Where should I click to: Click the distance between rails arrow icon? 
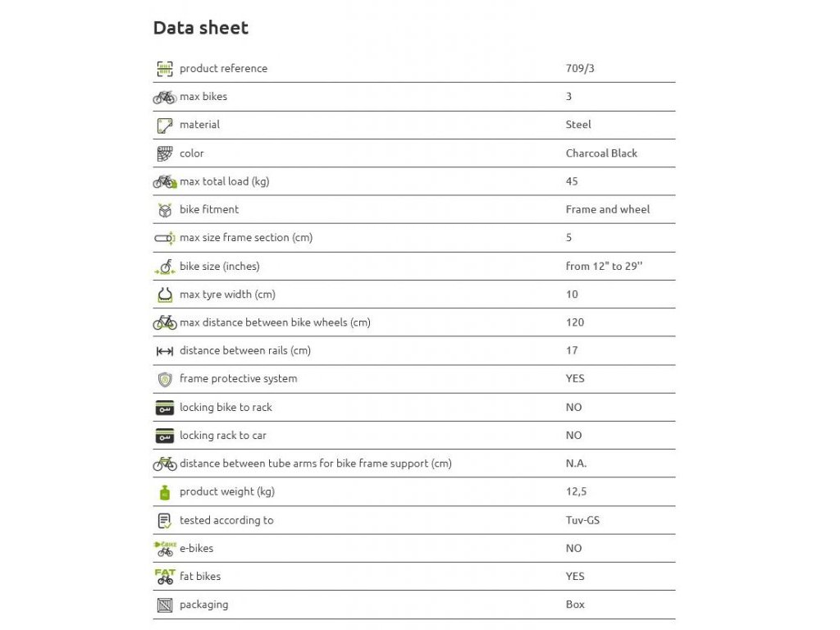pyautogui.click(x=165, y=351)
